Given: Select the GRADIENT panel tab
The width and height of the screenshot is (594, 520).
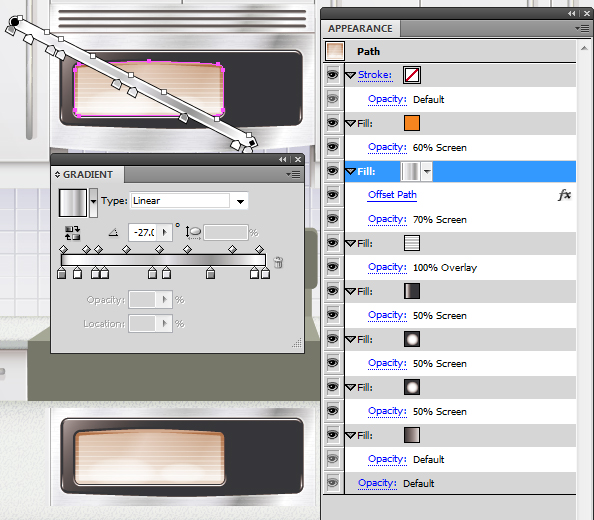Looking at the screenshot, I should point(88,175).
